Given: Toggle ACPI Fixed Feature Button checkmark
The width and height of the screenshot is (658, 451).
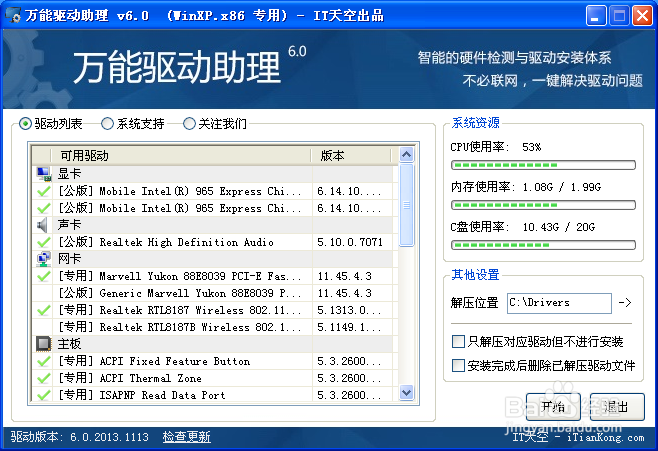Looking at the screenshot, I should point(43,361).
